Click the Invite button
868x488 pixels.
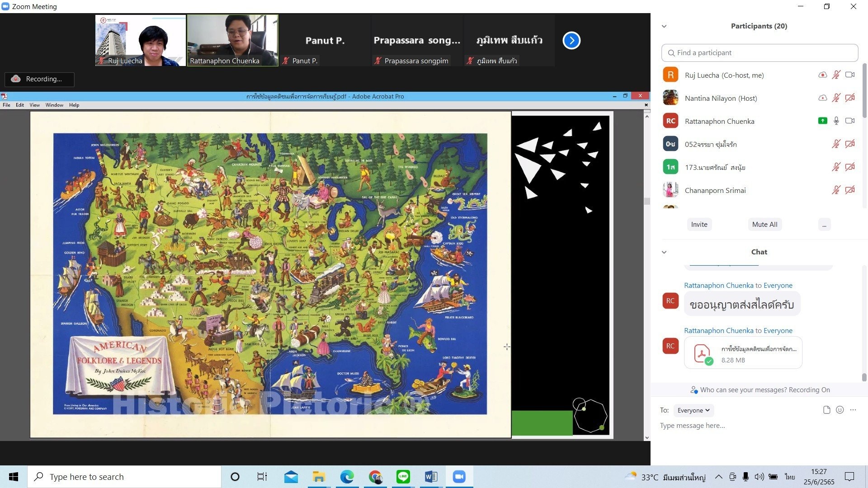click(x=699, y=225)
